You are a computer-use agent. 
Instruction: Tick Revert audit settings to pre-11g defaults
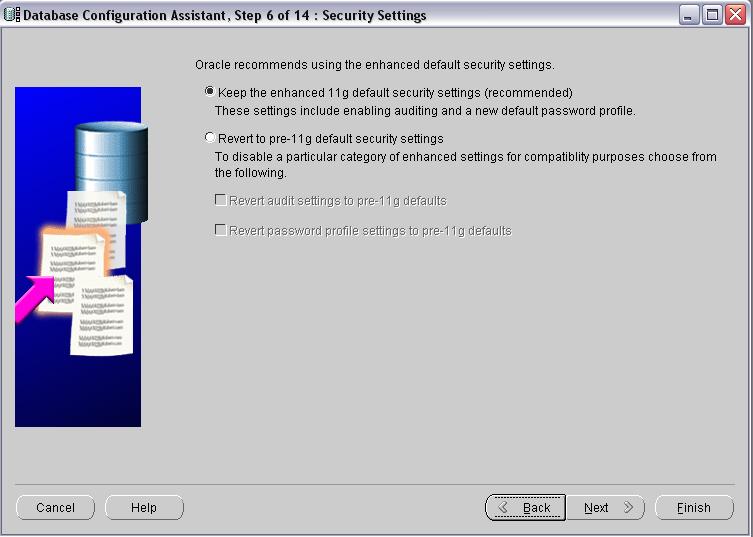pyautogui.click(x=220, y=200)
